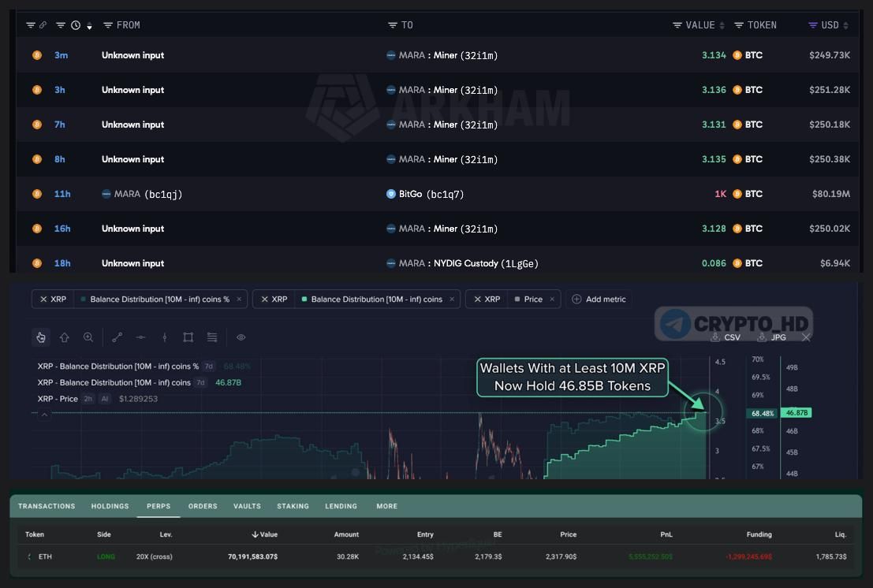Switch to the ORDERS tab
The width and height of the screenshot is (873, 588).
[203, 506]
